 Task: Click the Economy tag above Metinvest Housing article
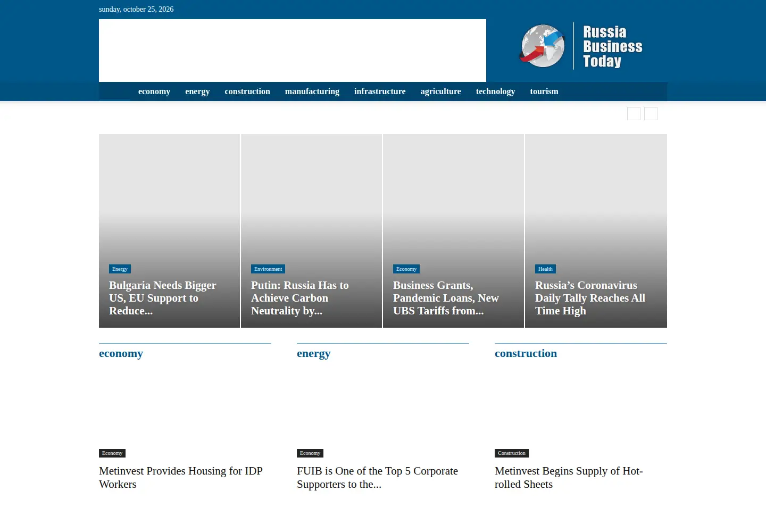click(x=112, y=453)
